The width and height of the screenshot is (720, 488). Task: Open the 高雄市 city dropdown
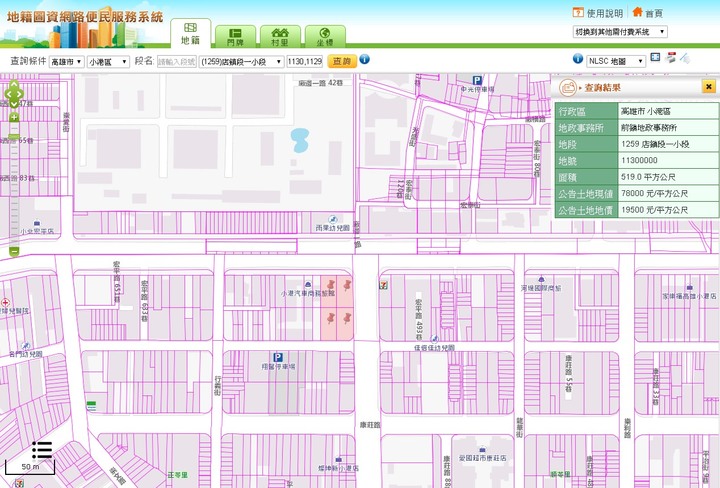pos(67,62)
